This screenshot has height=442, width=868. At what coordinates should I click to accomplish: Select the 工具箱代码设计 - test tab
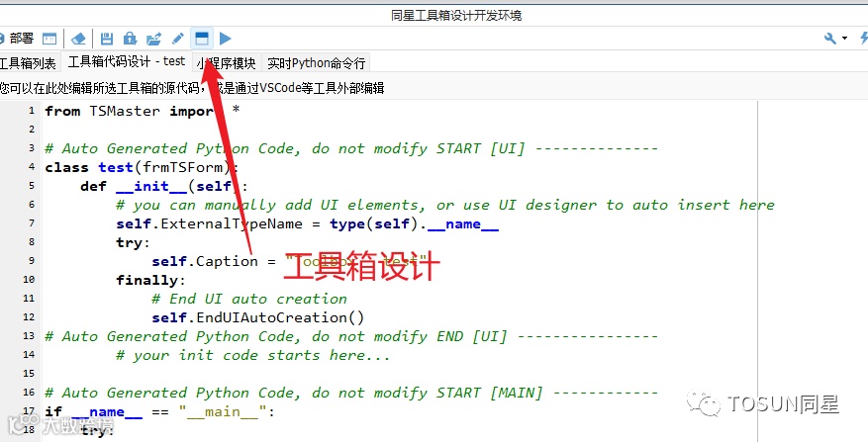(x=127, y=61)
